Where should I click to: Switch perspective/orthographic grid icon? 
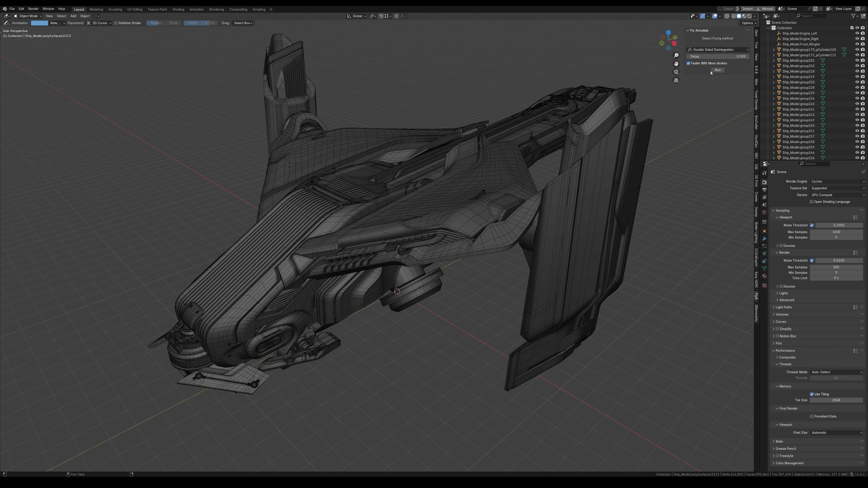pos(676,80)
